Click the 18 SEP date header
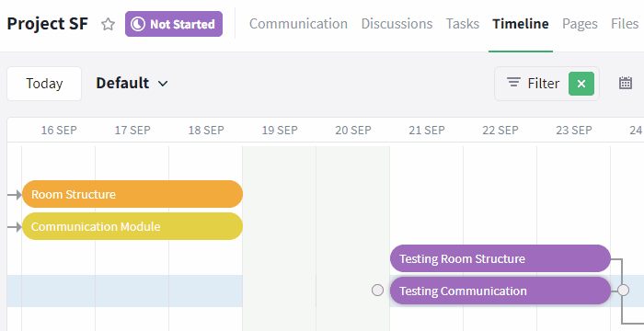644x331 pixels. click(x=206, y=131)
